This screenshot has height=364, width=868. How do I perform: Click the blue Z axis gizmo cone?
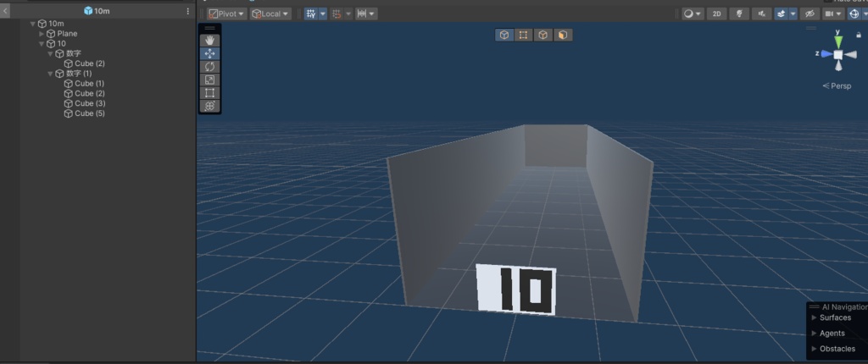pos(827,53)
